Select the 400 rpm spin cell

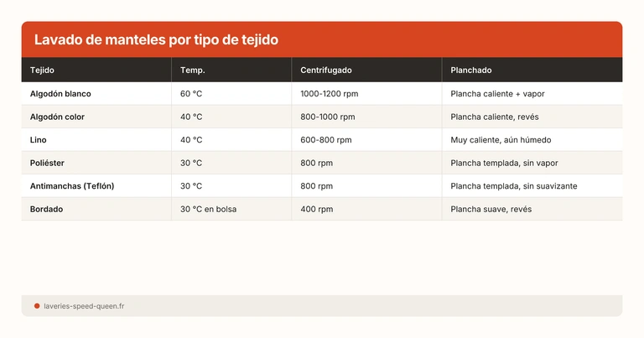[x=316, y=209]
